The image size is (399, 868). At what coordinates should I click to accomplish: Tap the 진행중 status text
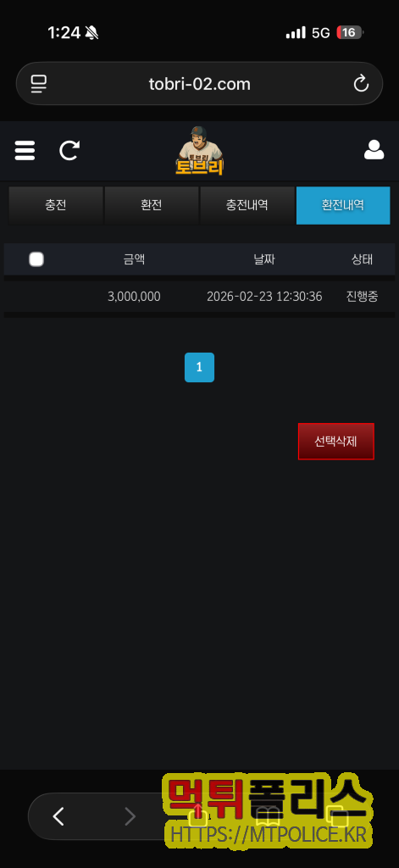pyautogui.click(x=363, y=297)
